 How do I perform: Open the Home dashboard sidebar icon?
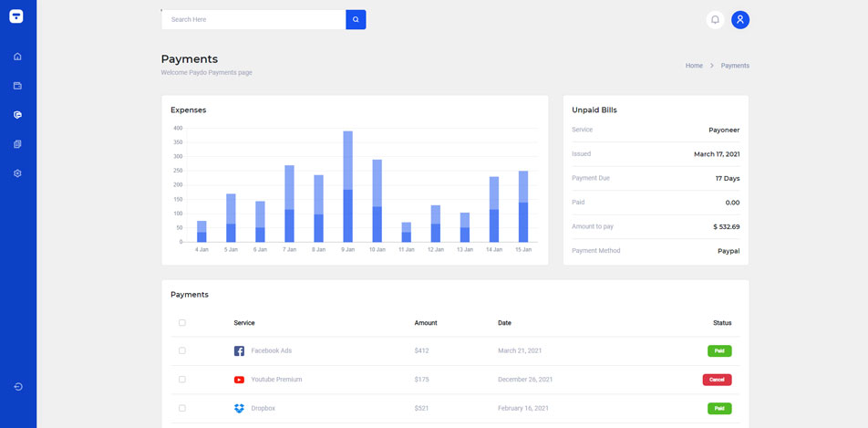point(17,57)
